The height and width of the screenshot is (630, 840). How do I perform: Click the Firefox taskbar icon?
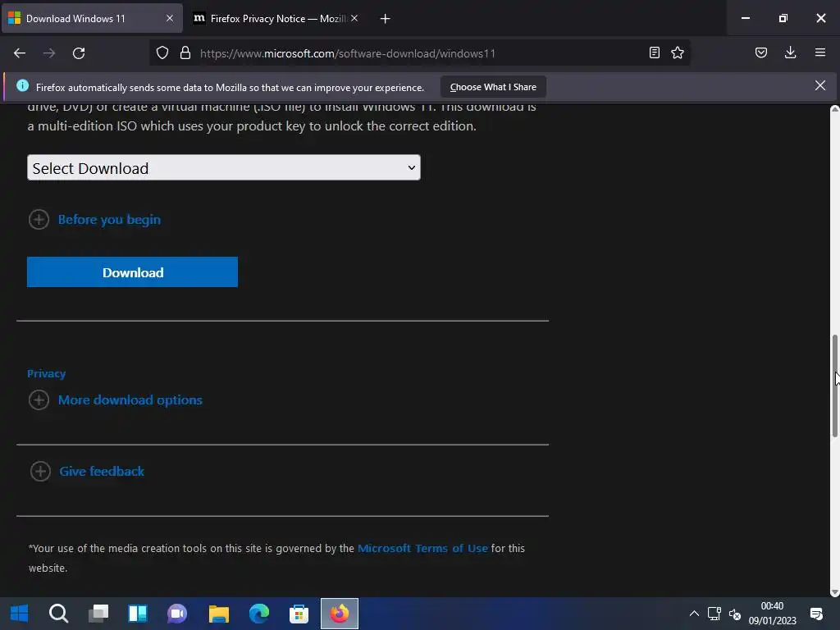[339, 614]
